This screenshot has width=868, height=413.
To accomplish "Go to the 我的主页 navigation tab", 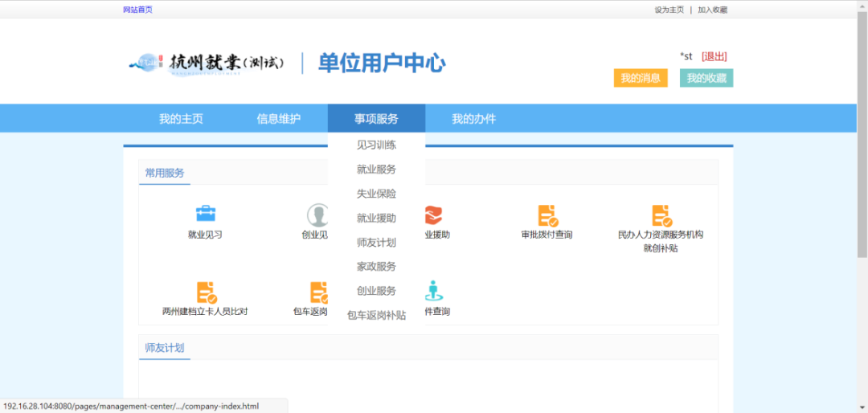I will tap(181, 119).
